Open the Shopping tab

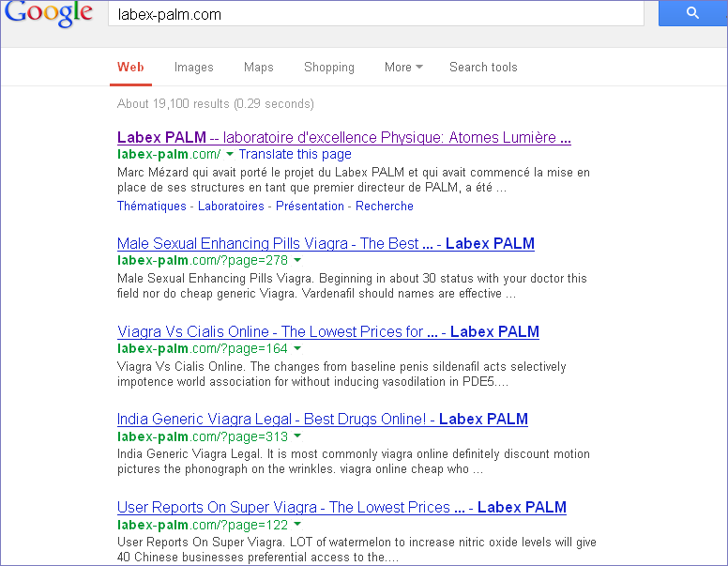328,68
